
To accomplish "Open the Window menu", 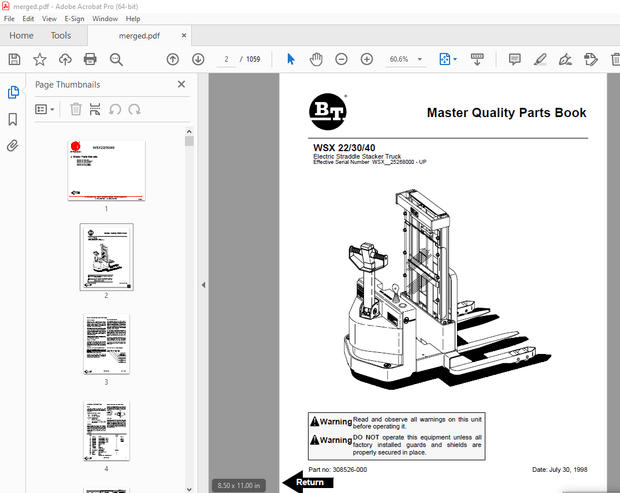I will [x=105, y=19].
